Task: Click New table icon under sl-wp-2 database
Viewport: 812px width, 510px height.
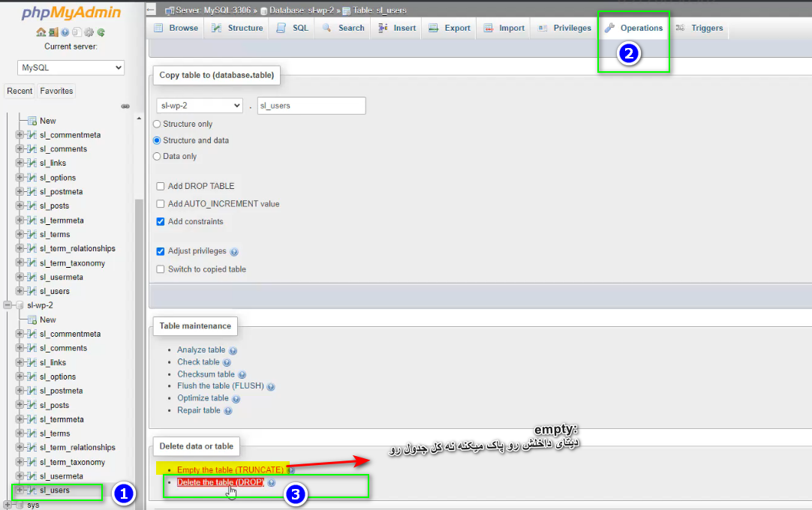Action: [32, 319]
